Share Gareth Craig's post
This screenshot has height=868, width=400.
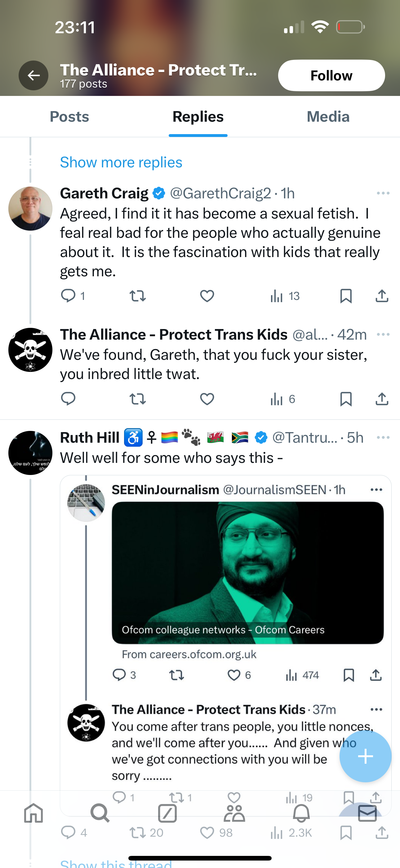[x=382, y=296]
